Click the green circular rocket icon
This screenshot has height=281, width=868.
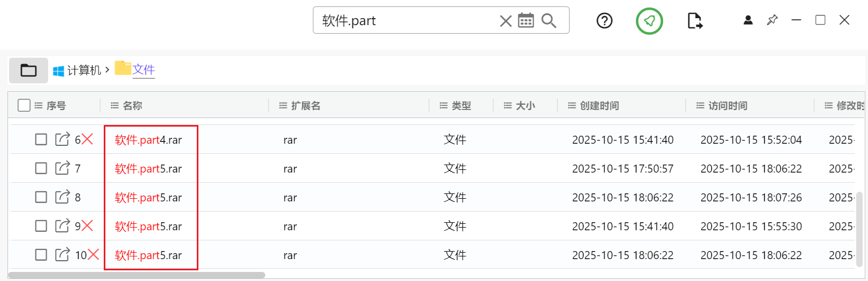[x=649, y=21]
